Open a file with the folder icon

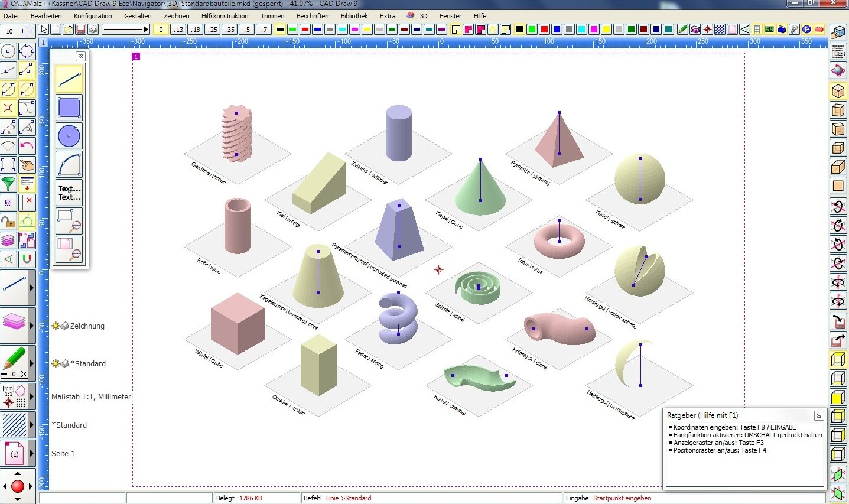click(68, 29)
